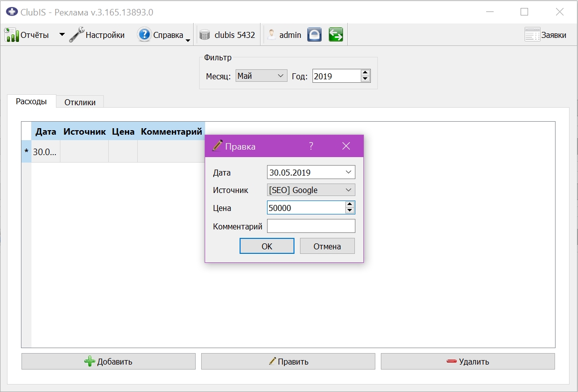
Task: Click the lock icon next to admin
Action: pyautogui.click(x=314, y=34)
